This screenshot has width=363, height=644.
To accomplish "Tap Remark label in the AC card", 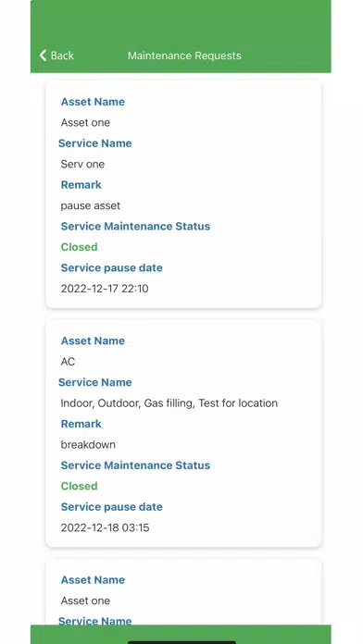I will click(x=81, y=424).
